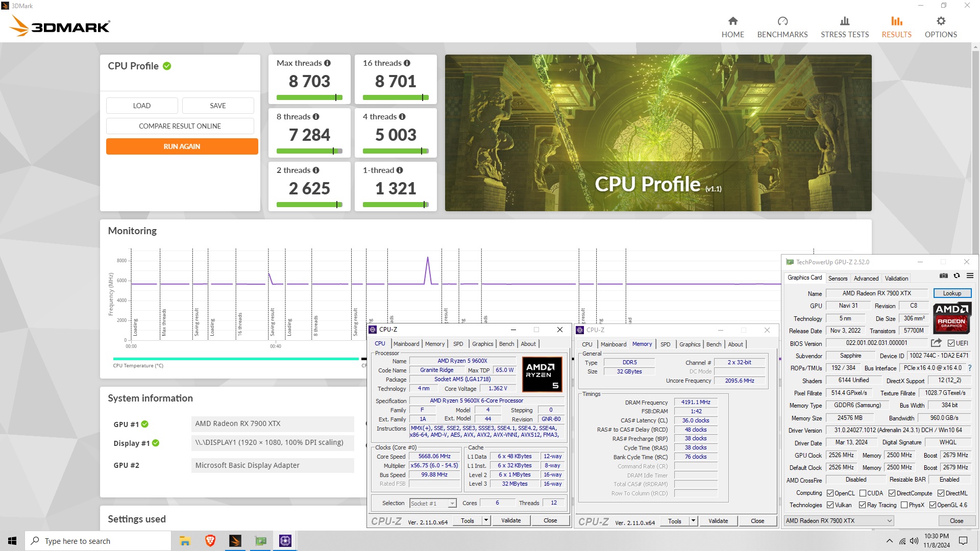The height and width of the screenshot is (551, 980).
Task: Click Windows search box
Action: [98, 541]
